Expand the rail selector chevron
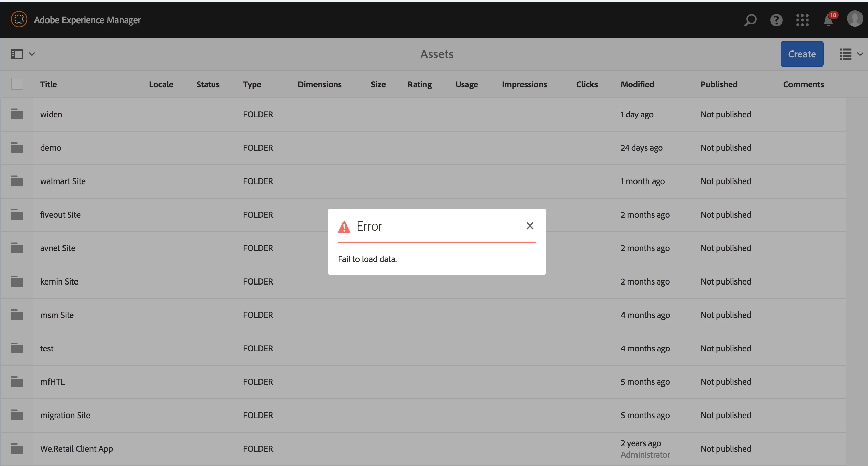The image size is (868, 466). pyautogui.click(x=32, y=54)
